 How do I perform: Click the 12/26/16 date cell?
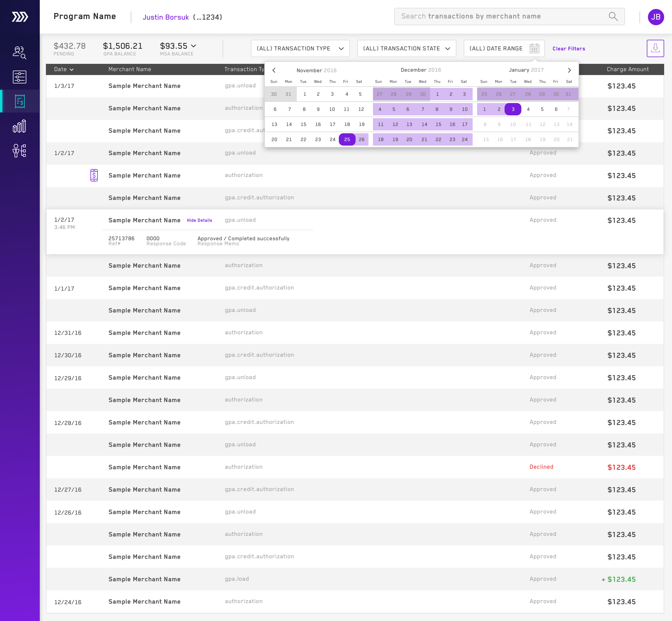click(x=68, y=512)
